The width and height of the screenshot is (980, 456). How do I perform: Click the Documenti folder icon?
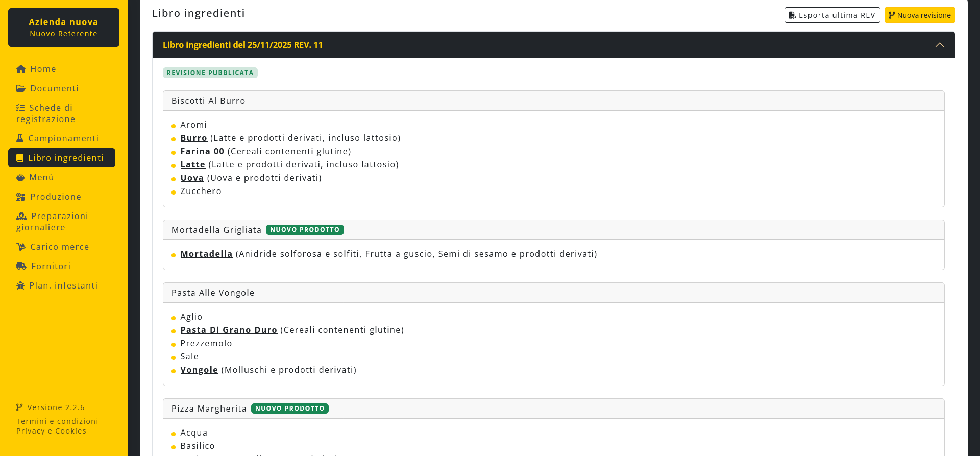[21, 88]
